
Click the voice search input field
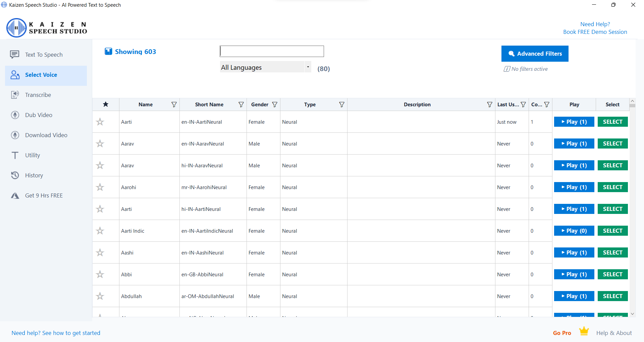click(x=272, y=51)
